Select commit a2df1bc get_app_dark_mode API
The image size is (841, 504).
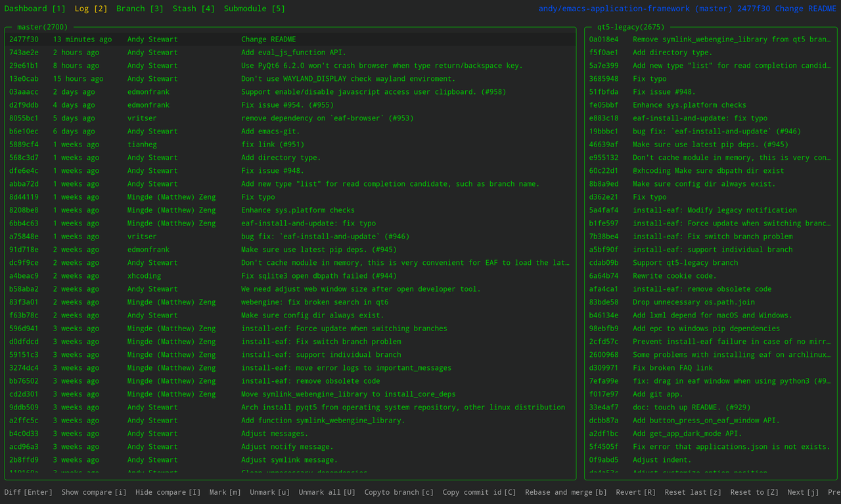tap(710, 434)
